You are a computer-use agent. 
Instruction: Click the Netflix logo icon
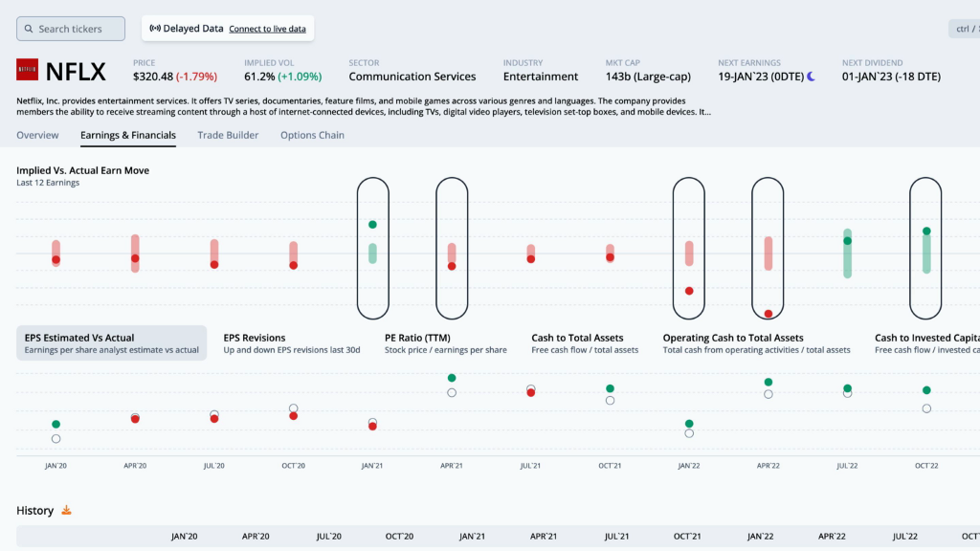click(x=28, y=70)
